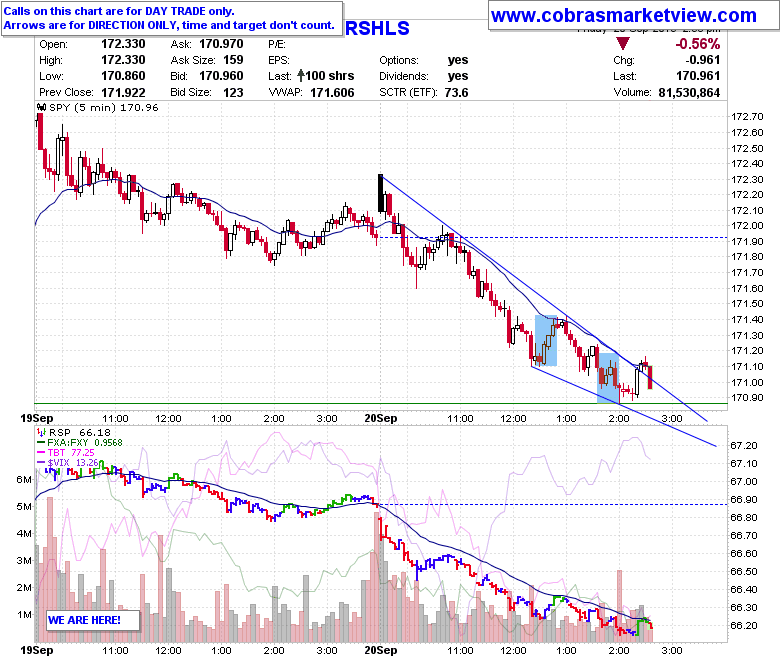This screenshot has height=659, width=780.
Task: Select the Low value 170.860
Action: (123, 76)
